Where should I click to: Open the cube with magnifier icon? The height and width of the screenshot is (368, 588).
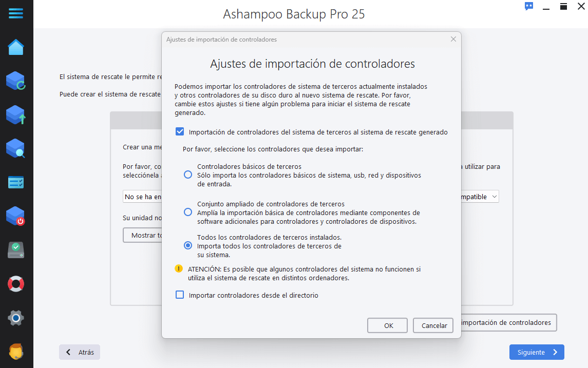[16, 149]
